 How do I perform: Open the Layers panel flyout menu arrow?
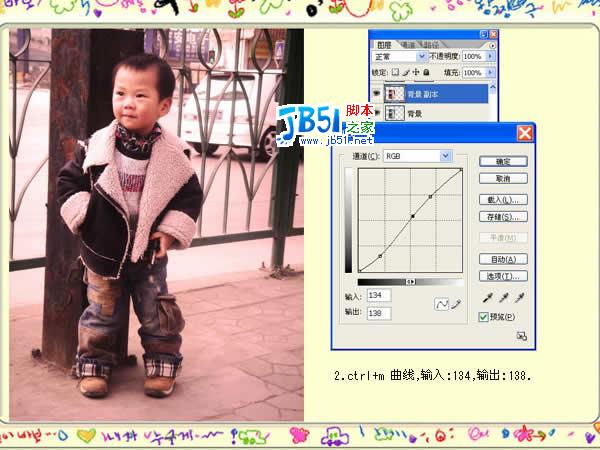click(x=492, y=45)
